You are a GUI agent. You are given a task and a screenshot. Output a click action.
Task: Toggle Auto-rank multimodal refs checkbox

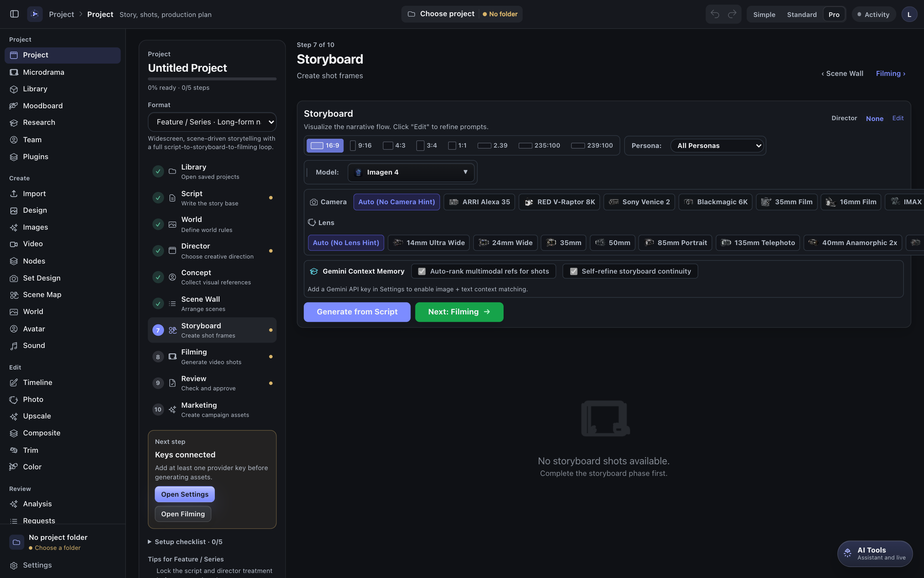click(422, 271)
